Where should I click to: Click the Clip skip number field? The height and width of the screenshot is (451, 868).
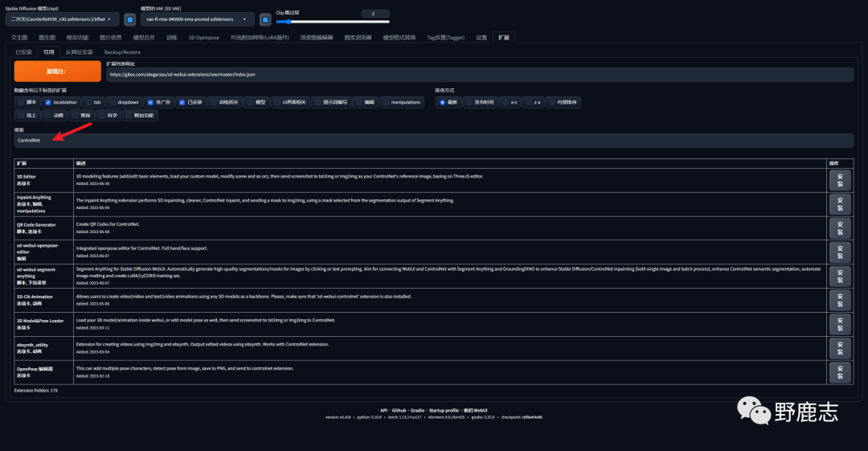pos(375,14)
